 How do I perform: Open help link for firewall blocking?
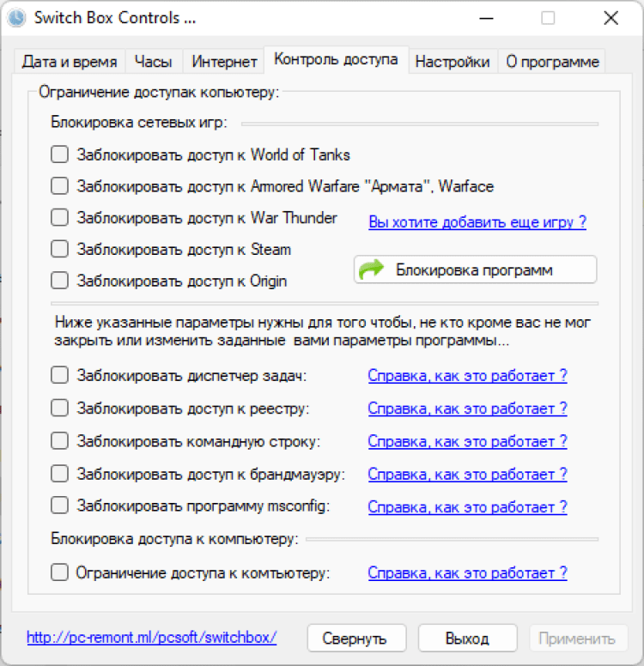(467, 474)
